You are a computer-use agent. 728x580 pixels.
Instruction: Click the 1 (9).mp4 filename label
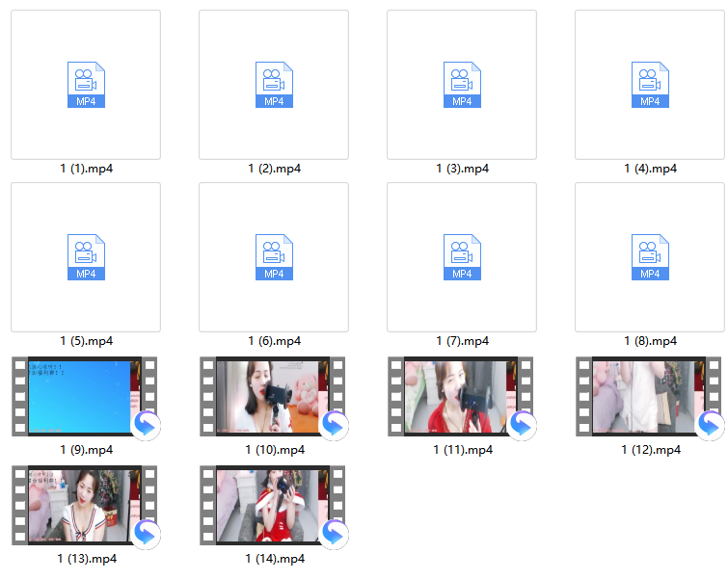pos(87,450)
